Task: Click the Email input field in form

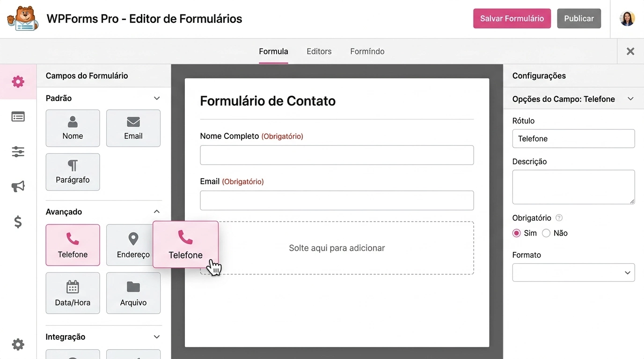Action: click(x=337, y=201)
